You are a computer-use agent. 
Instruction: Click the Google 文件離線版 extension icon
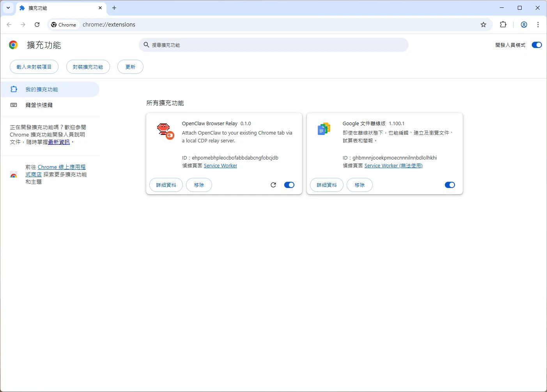click(324, 129)
